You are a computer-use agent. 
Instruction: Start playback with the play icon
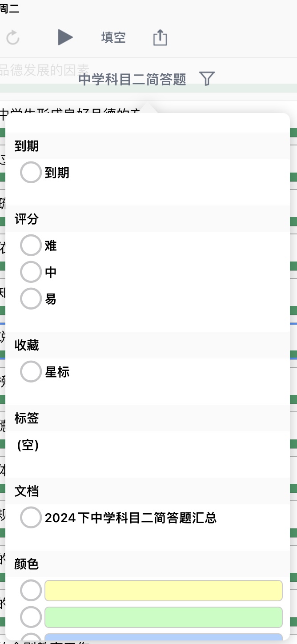(65, 37)
